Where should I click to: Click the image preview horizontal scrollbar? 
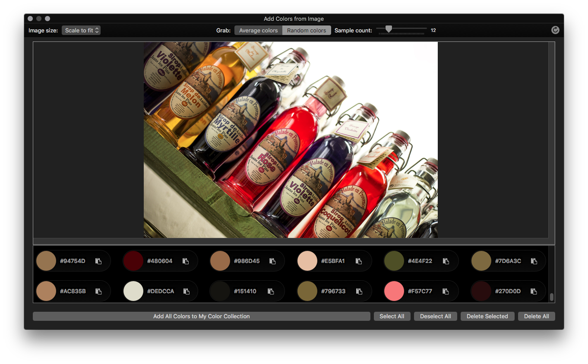(x=291, y=241)
